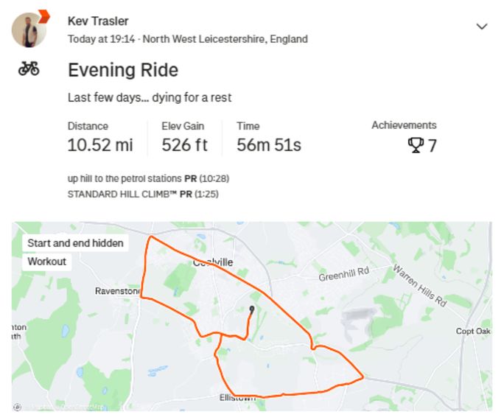The width and height of the screenshot is (504, 420).
Task: Click the achievements count 7
Action: click(433, 146)
